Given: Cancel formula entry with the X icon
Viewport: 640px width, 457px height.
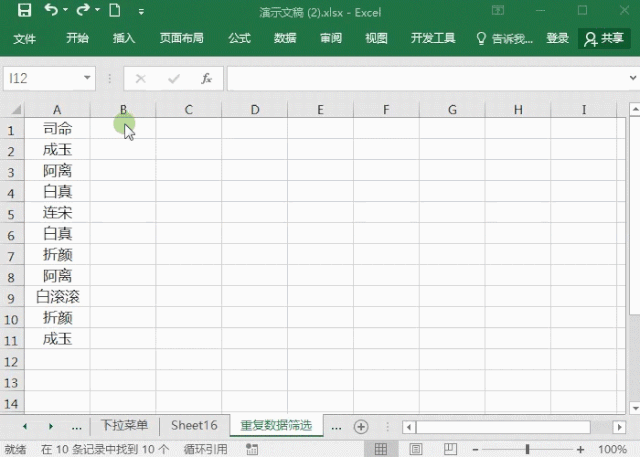Looking at the screenshot, I should click(x=140, y=78).
